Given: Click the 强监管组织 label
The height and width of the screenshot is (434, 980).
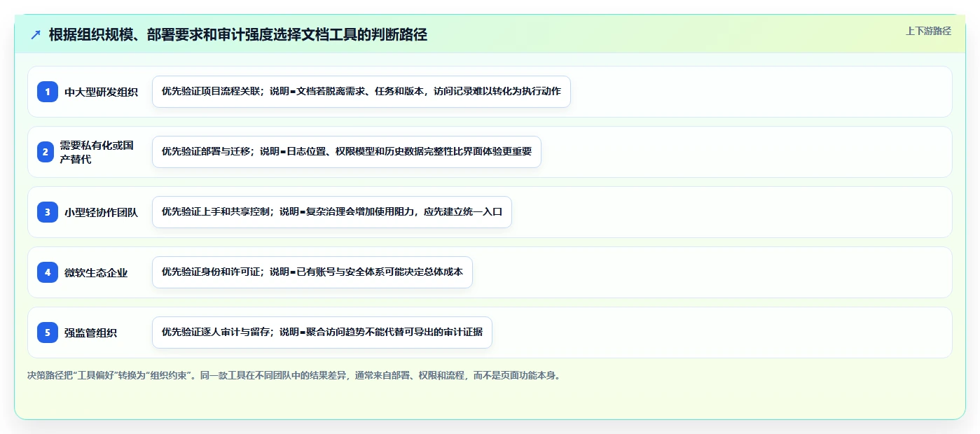Looking at the screenshot, I should coord(91,332).
